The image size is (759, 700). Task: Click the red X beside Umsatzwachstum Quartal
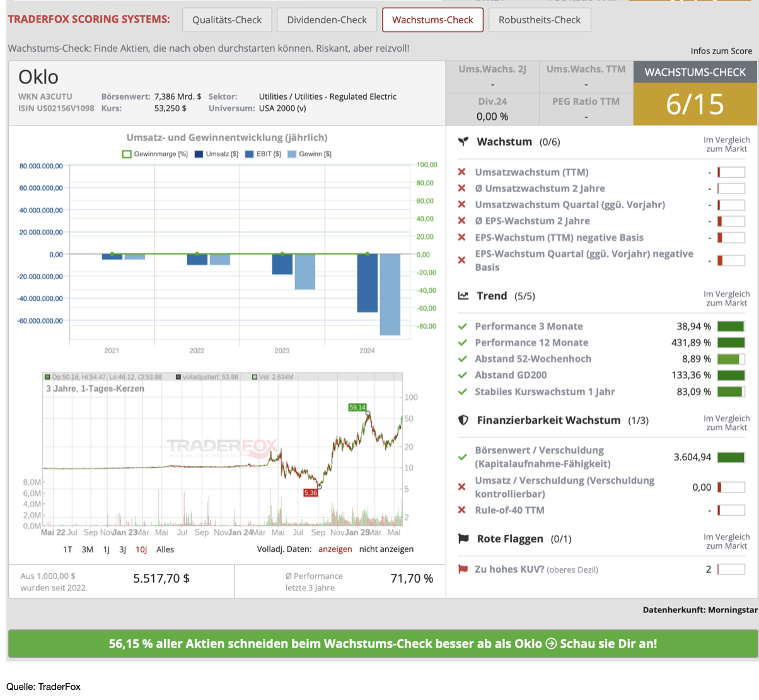click(462, 205)
